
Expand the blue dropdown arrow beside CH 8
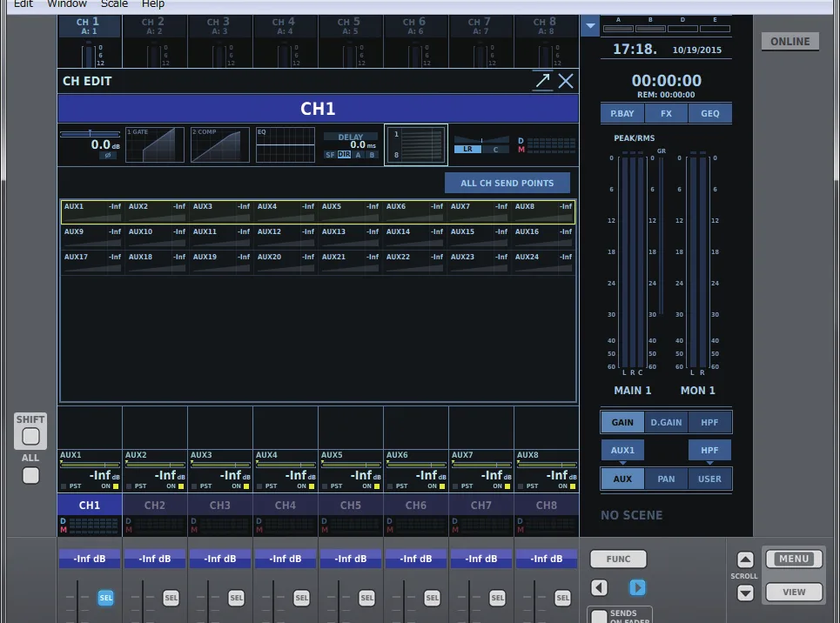click(590, 26)
